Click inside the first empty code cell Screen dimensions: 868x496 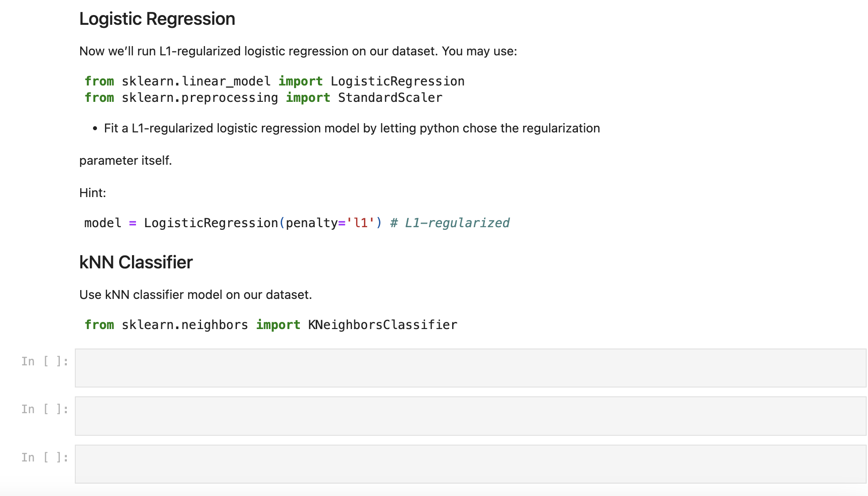coord(470,368)
